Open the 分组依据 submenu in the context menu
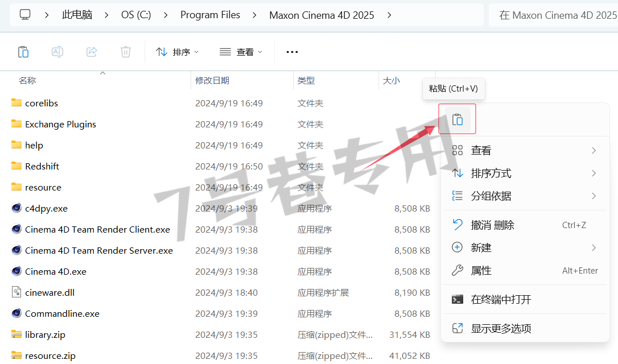Viewport: 618px width, 364px height. (525, 196)
